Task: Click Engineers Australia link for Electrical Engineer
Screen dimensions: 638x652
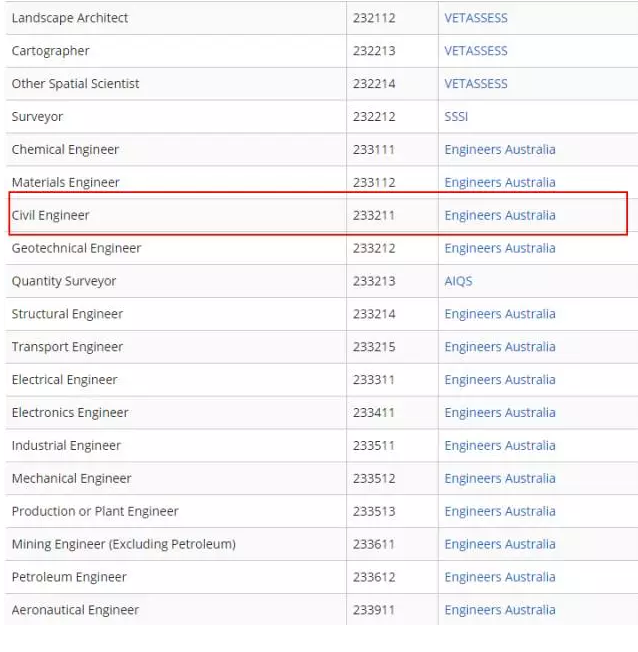Action: pyautogui.click(x=499, y=380)
